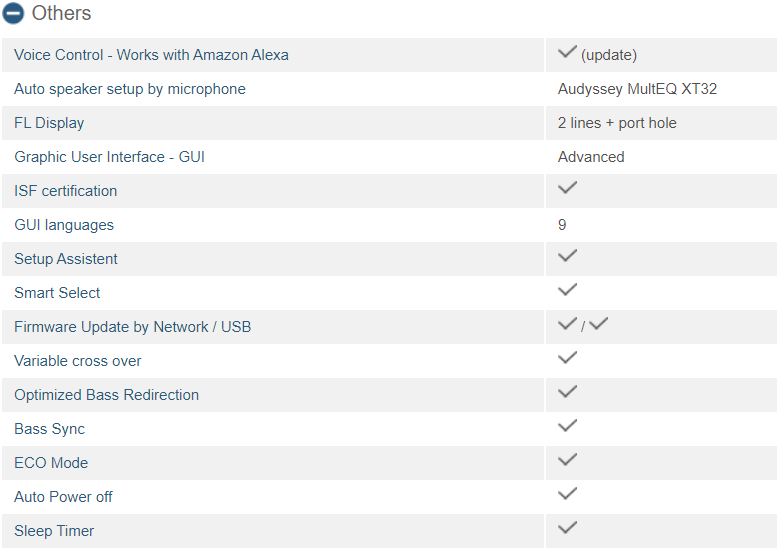Click the Bass Sync checkmark

(x=567, y=426)
